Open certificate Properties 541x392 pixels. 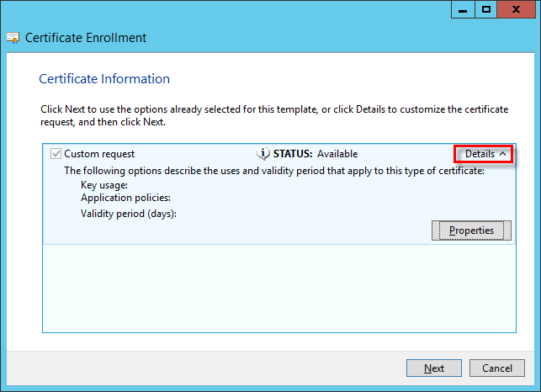[x=470, y=230]
